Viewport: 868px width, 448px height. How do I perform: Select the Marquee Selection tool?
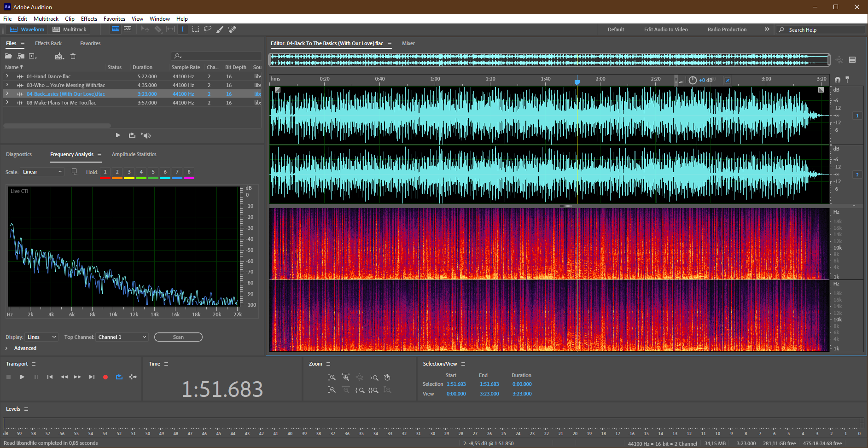[x=196, y=29]
